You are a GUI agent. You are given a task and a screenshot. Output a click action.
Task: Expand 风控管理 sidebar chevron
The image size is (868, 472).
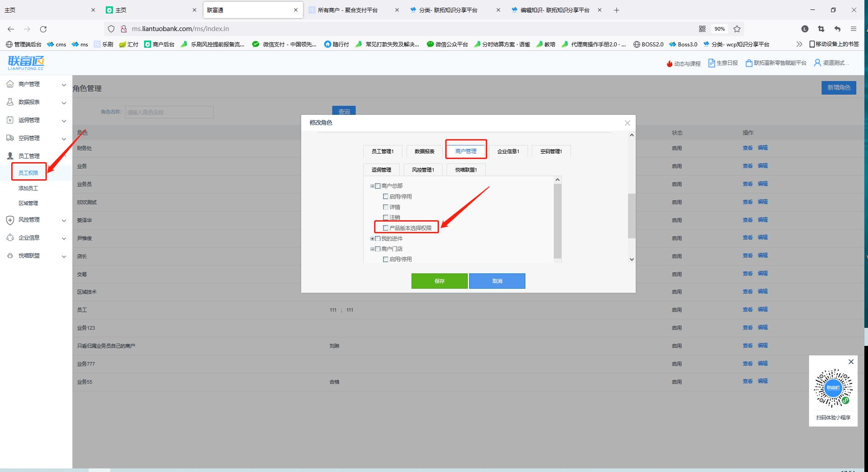click(x=63, y=220)
